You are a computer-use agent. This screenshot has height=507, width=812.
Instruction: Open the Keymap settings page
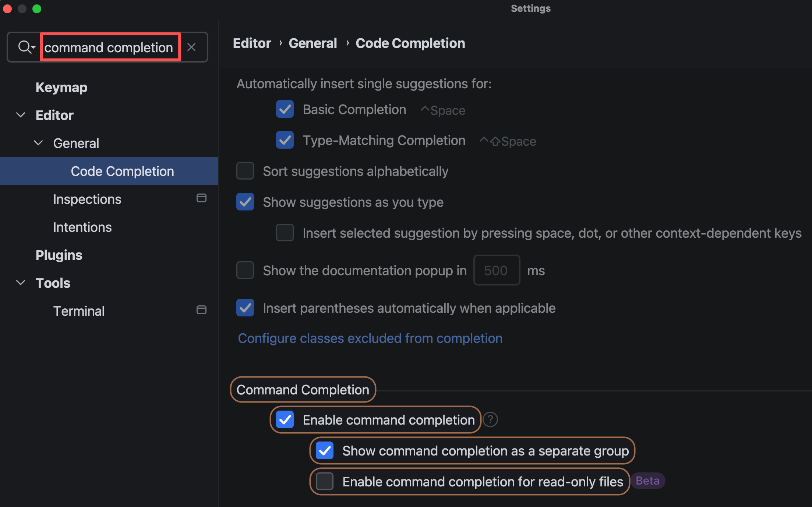(x=61, y=88)
